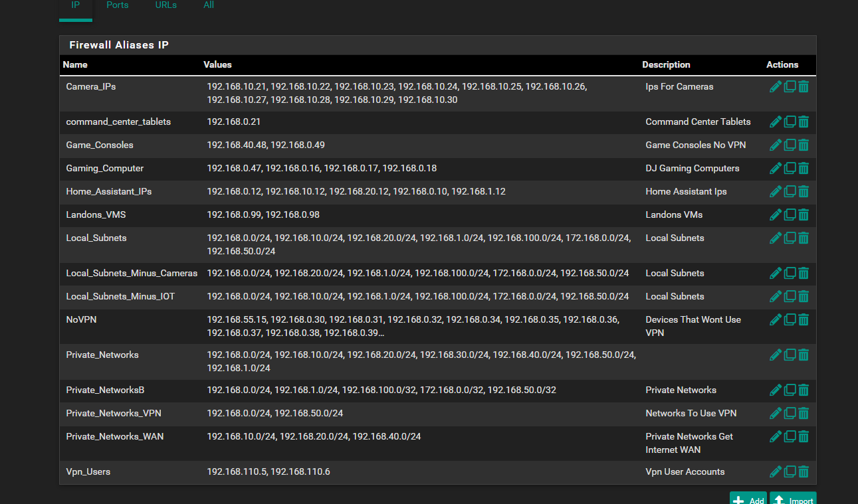
Task: Copy the Private_Networks_VPN alias
Action: point(790,413)
